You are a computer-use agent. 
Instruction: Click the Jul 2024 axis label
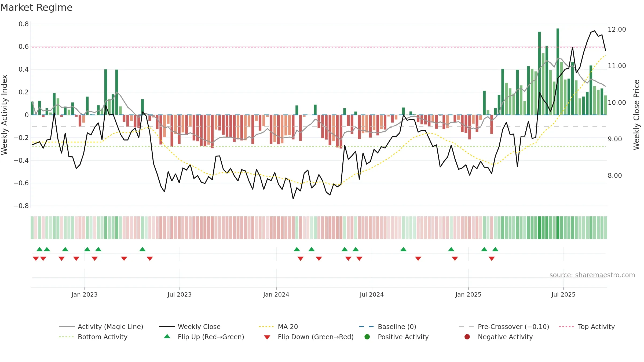pos(372,294)
